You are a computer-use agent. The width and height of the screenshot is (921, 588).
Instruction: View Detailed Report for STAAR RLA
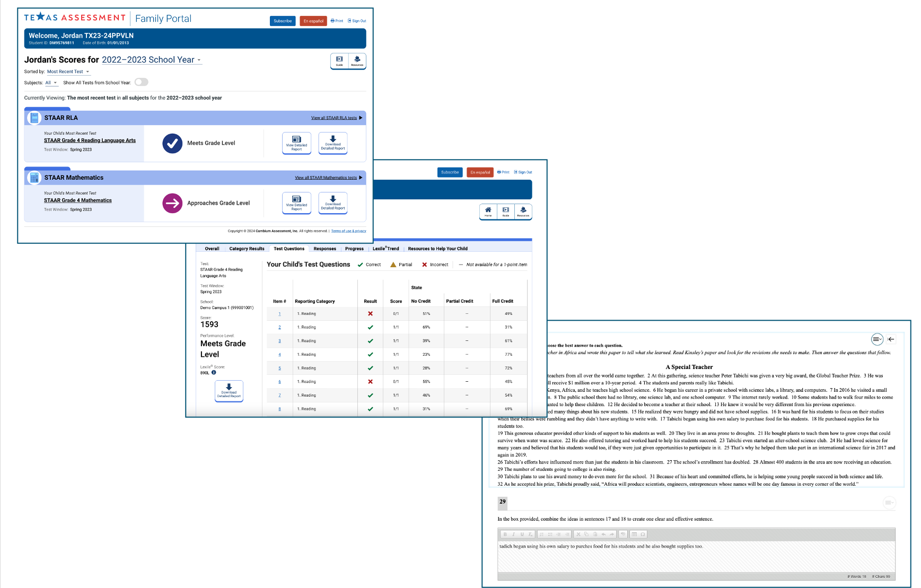pos(296,143)
